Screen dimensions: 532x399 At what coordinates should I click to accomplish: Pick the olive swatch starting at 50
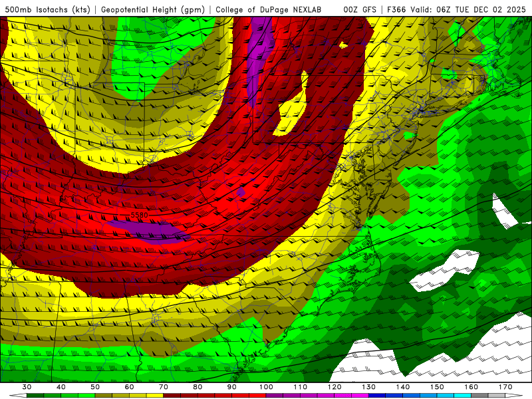[x=104, y=396]
